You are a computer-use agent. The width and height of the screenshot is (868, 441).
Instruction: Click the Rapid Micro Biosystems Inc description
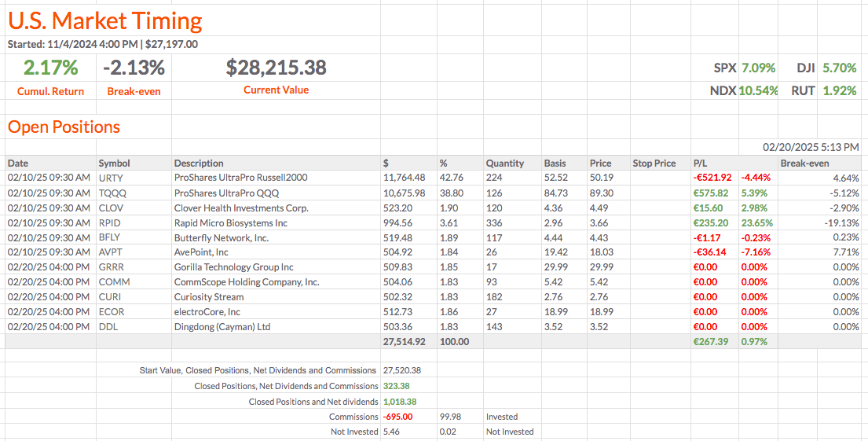point(230,222)
